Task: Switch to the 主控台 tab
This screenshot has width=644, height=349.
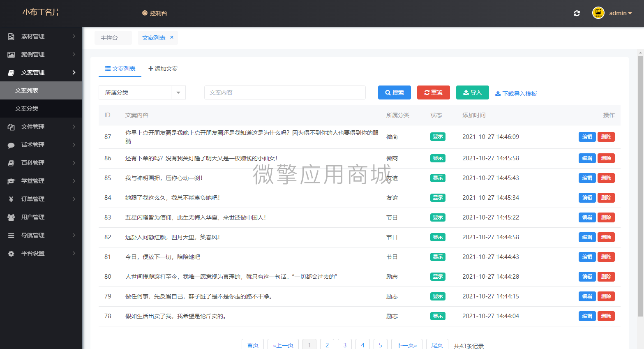Action: (x=113, y=38)
